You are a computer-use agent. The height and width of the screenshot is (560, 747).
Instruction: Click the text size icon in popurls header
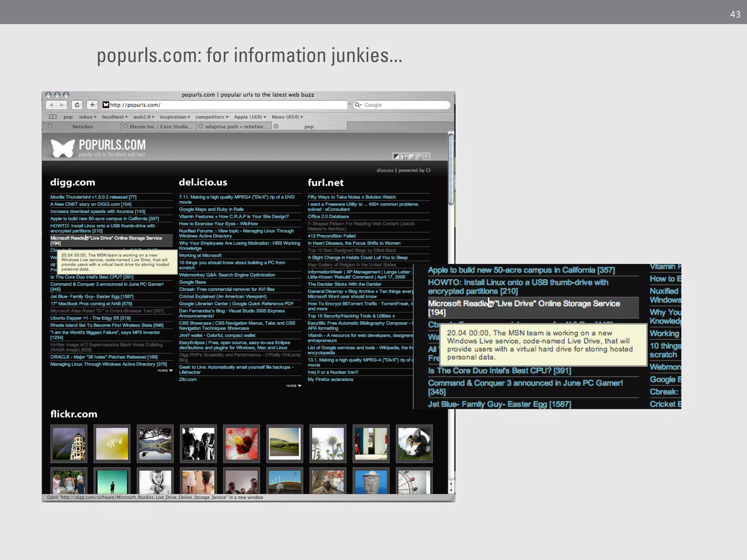click(x=404, y=157)
